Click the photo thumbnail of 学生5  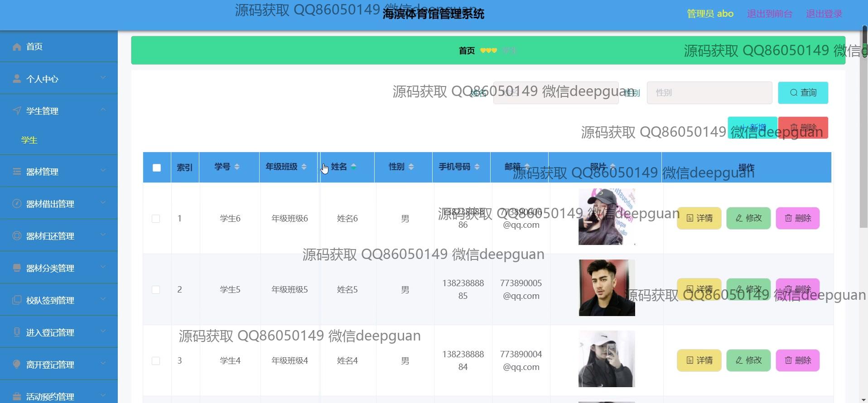pyautogui.click(x=607, y=288)
